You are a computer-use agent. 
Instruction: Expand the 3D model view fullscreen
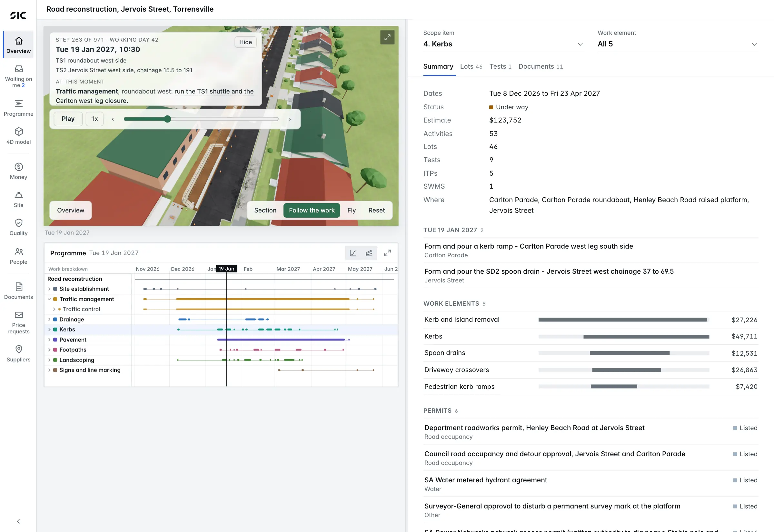(x=387, y=37)
